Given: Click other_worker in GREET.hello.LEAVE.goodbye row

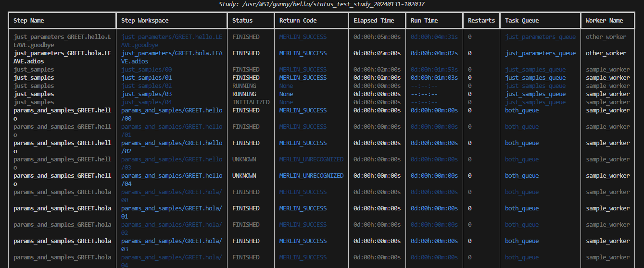Looking at the screenshot, I should pyautogui.click(x=606, y=37).
